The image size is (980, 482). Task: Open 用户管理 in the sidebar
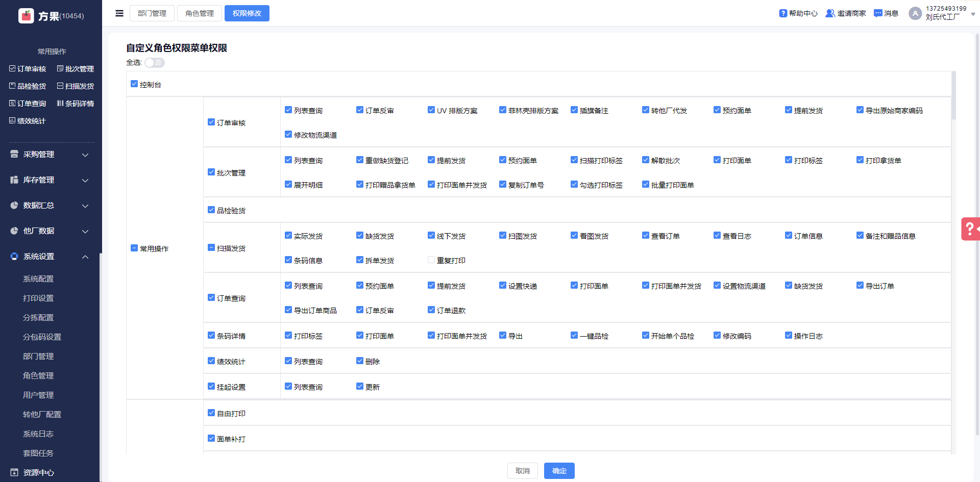click(38, 395)
